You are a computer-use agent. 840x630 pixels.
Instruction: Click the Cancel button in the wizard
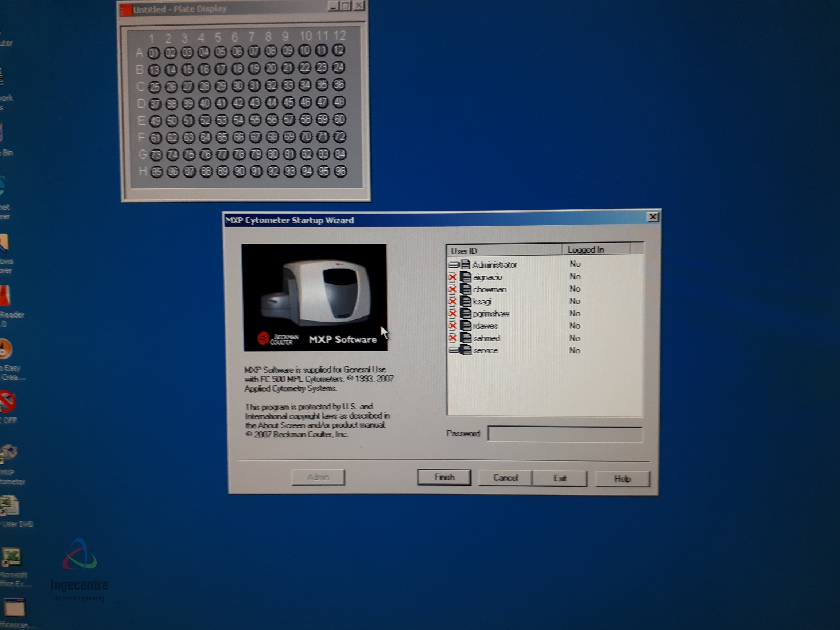coord(505,478)
